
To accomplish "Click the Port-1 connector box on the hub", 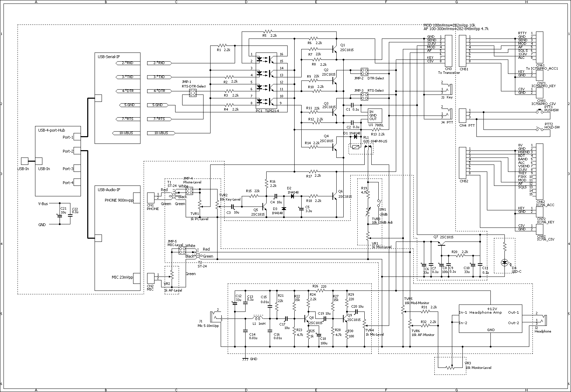I will click(x=77, y=137).
